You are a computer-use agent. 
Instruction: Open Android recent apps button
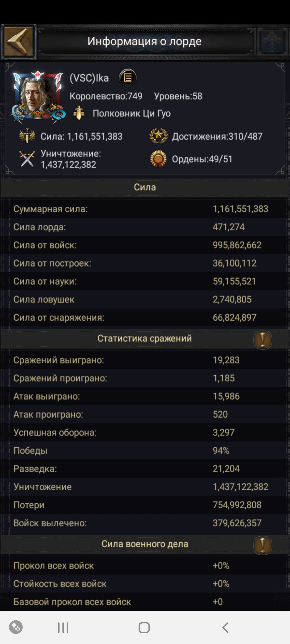click(63, 628)
